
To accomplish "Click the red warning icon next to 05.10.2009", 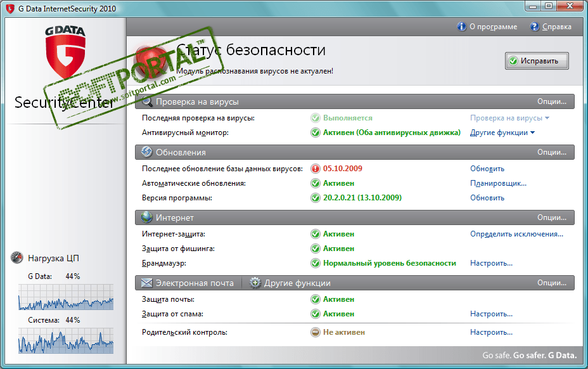I will (x=316, y=169).
